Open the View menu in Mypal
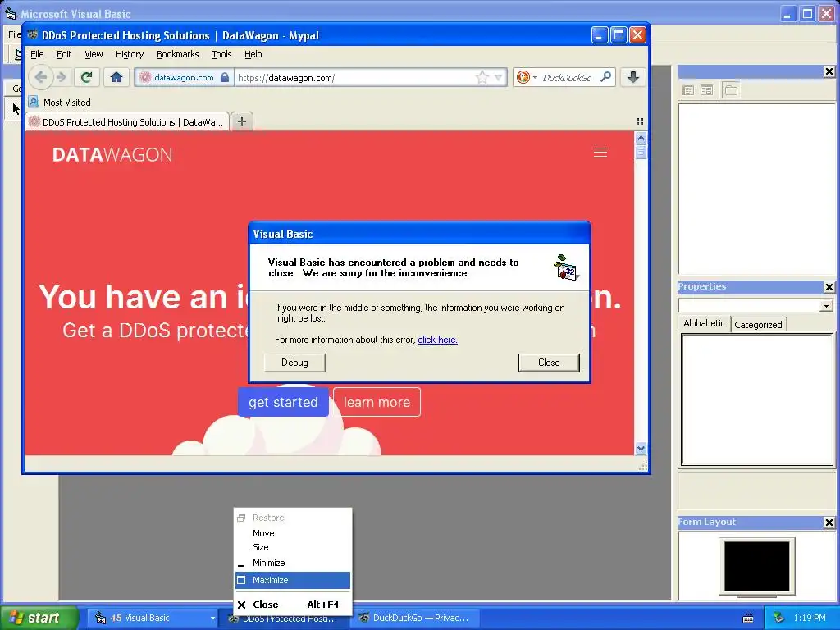 pos(94,54)
